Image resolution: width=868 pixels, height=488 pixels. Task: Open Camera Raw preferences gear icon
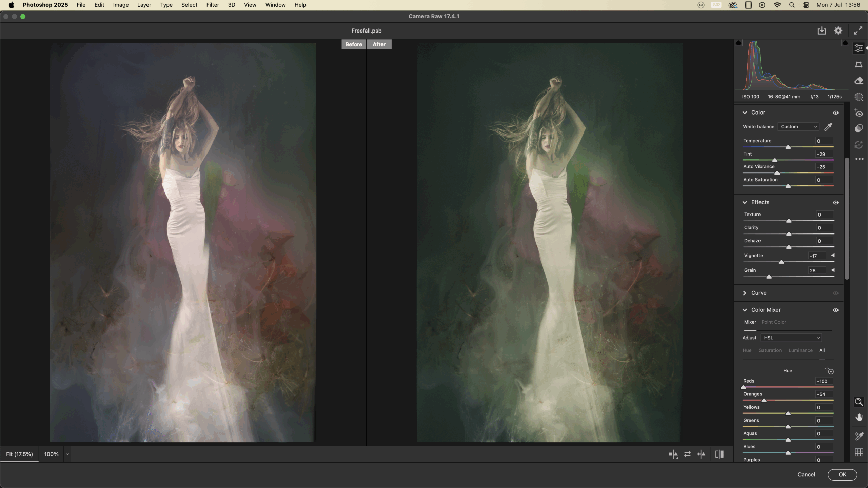[x=838, y=31]
